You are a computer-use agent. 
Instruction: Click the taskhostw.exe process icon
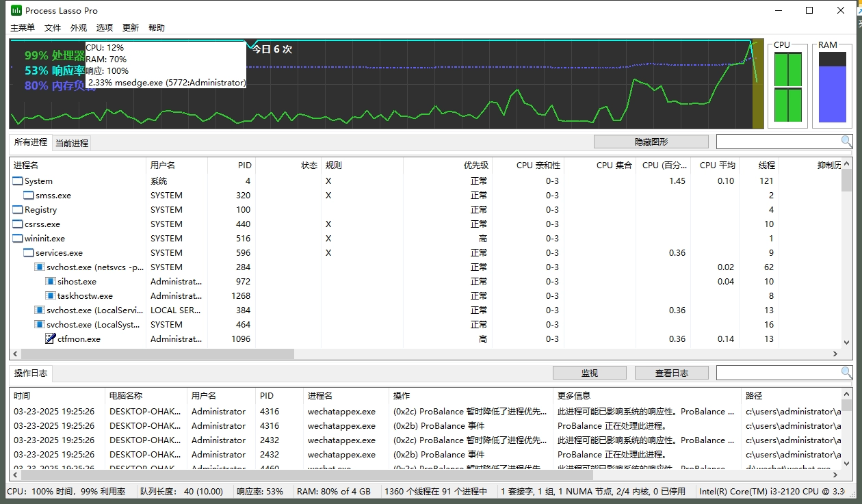click(x=51, y=296)
